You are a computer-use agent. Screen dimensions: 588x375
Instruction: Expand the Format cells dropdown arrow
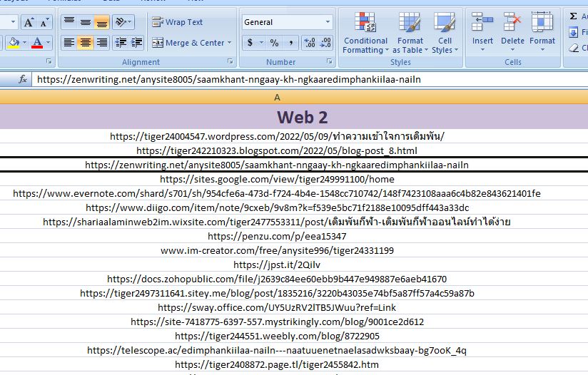coord(542,49)
